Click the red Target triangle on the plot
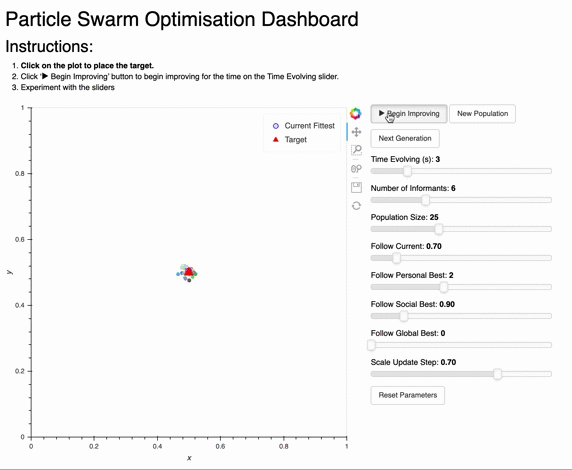Screen dimensions: 572x470 (x=188, y=272)
